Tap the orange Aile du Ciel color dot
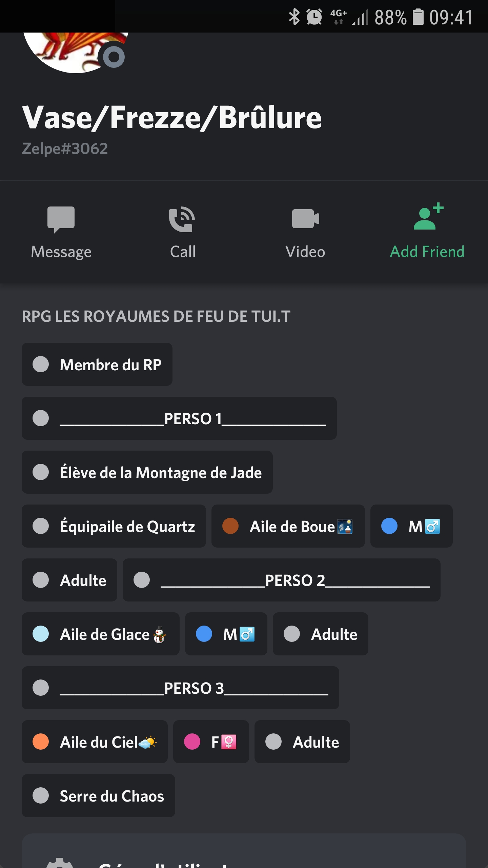The height and width of the screenshot is (868, 488). click(41, 742)
